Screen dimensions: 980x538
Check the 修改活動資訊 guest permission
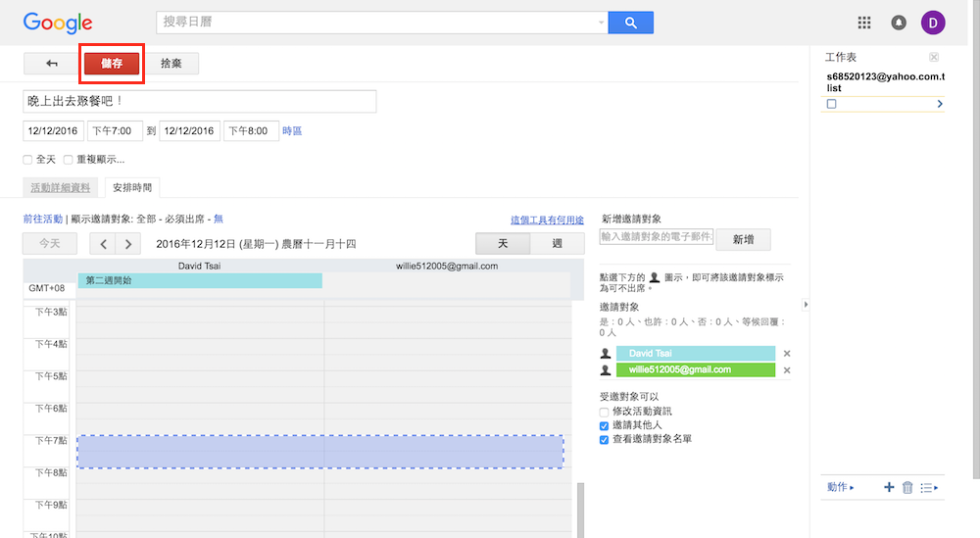pos(605,412)
